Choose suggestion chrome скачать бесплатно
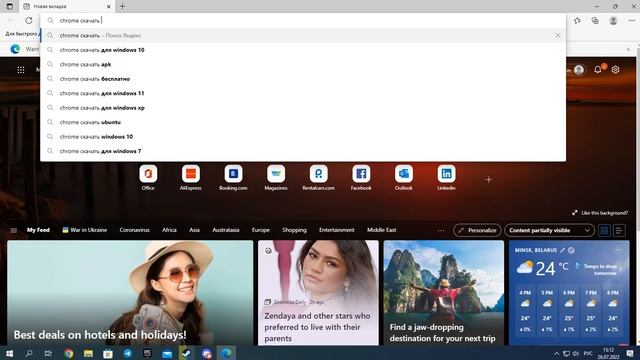This screenshot has height=360, width=640. pos(303,79)
